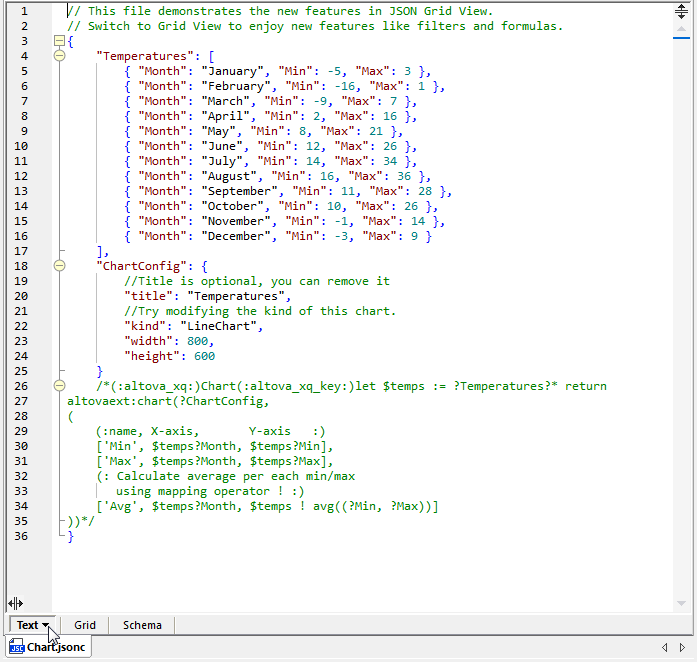Collapse the root object on line 3
The width and height of the screenshot is (697, 662).
(59, 41)
